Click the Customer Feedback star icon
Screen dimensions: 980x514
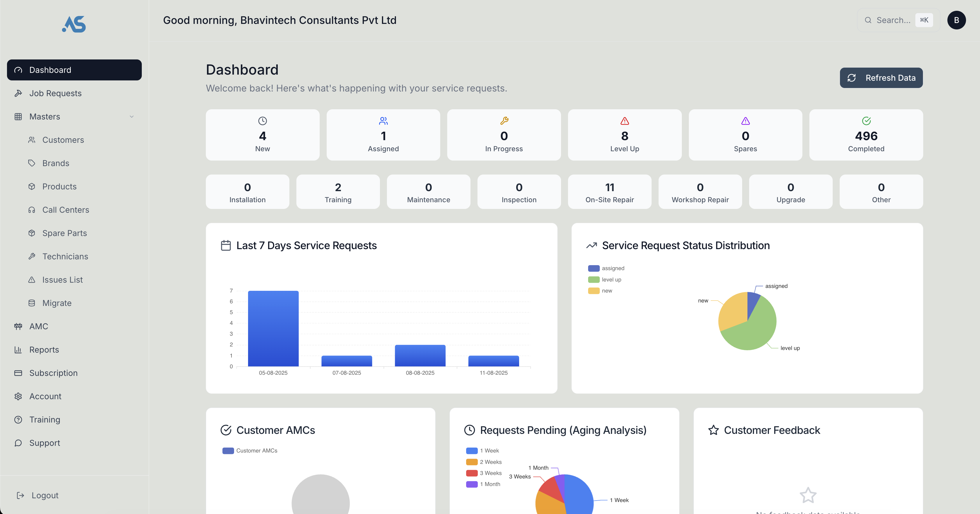pos(713,430)
